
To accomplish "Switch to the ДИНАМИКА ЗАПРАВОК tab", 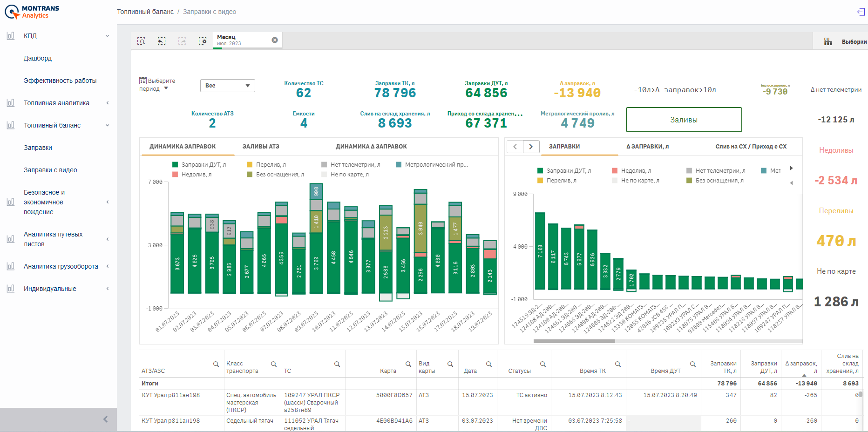I will coord(183,146).
